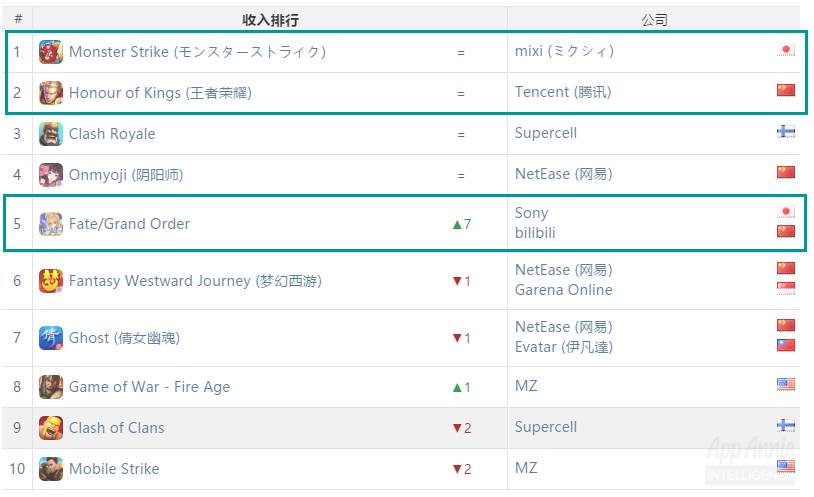Screen dimensions: 814x497
Task: Open the Clash Royale title link
Action: (112, 134)
